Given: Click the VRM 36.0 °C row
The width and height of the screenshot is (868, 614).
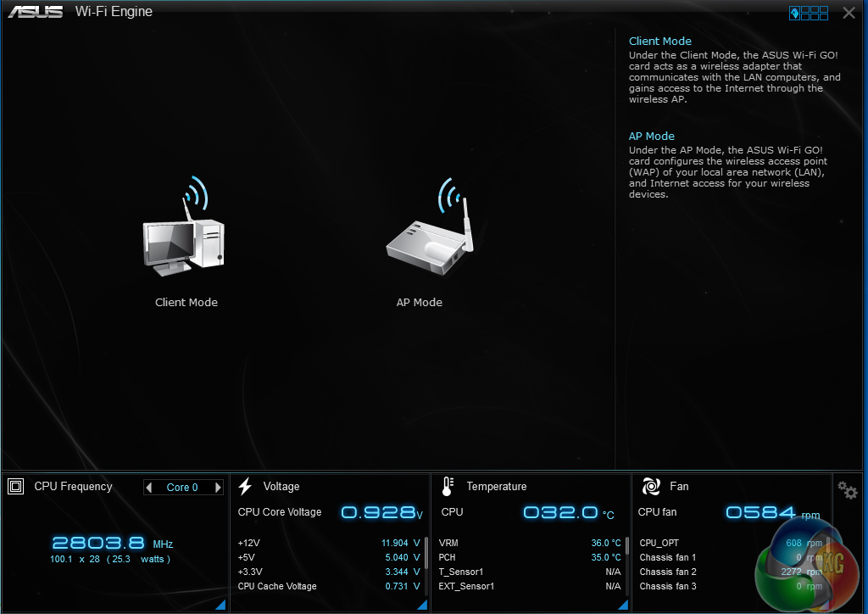Looking at the screenshot, I should [530, 543].
